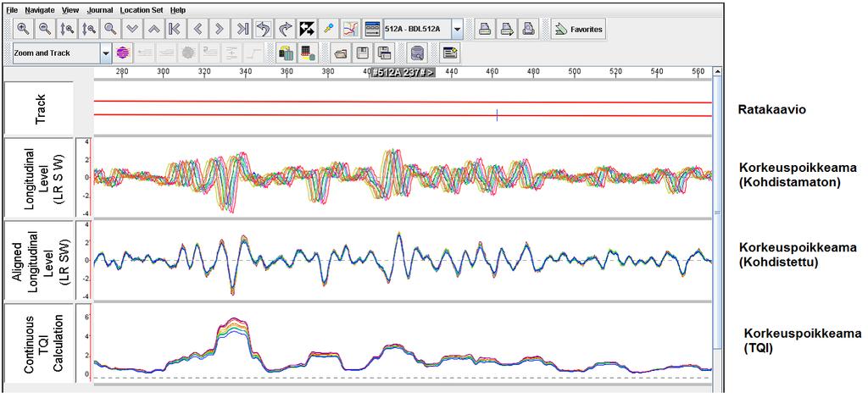This screenshot has width=868, height=409.
Task: Open the route map chart icon
Action: (350, 29)
